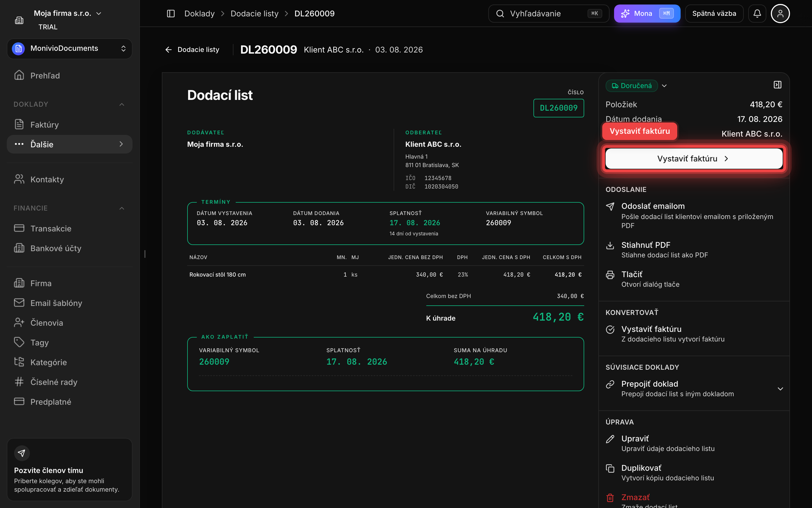Open Mona assistant button
This screenshot has width=812, height=508.
tap(647, 14)
